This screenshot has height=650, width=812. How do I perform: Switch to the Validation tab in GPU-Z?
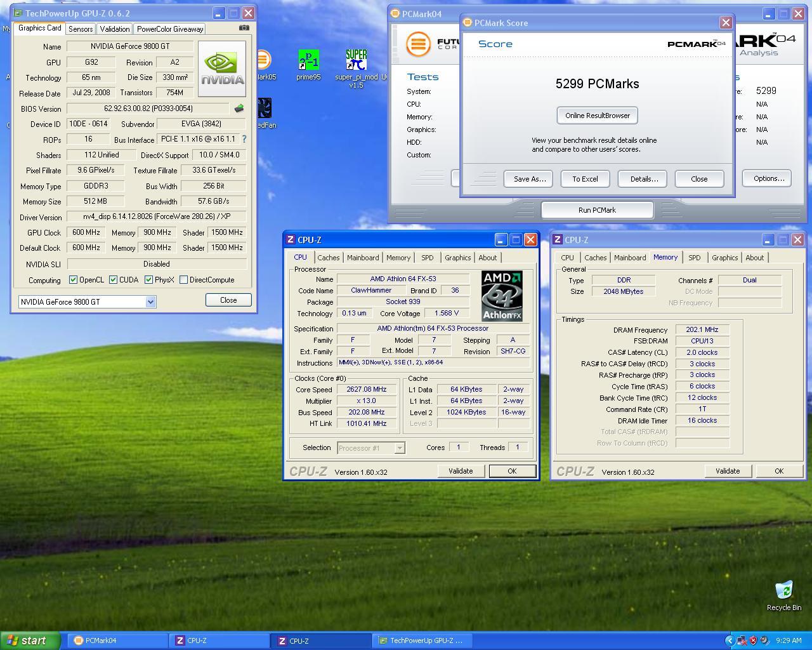click(x=115, y=29)
